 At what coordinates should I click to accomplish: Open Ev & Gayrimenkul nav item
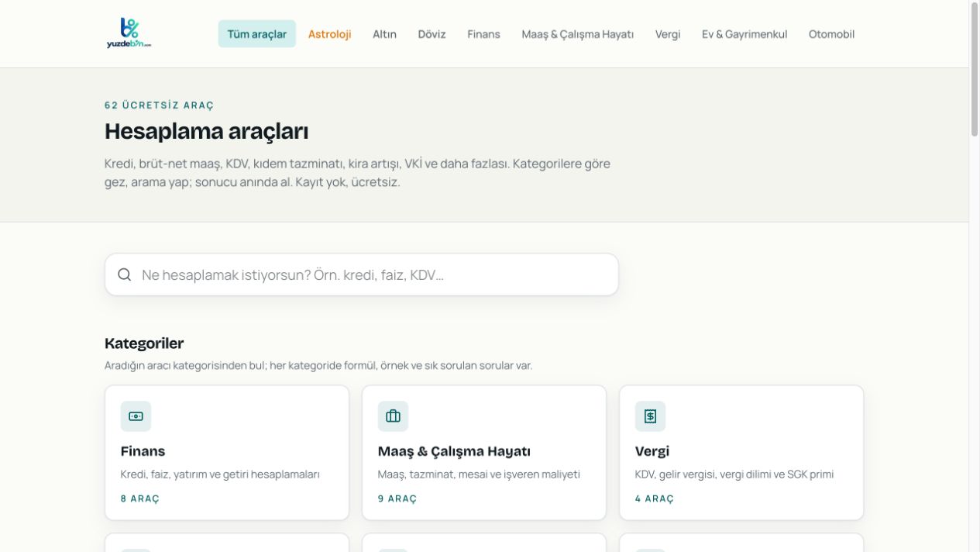744,34
